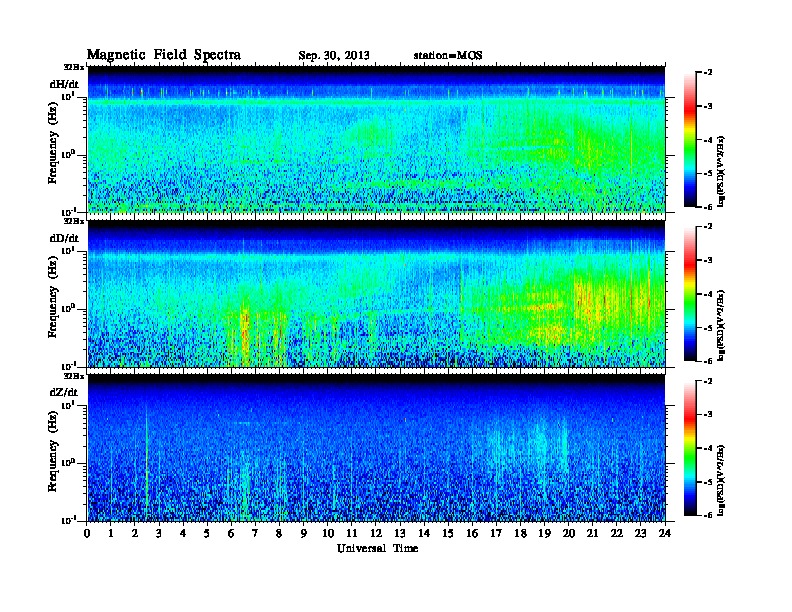Select the dH/dt panel label
This screenshot has height=612, width=792.
(64, 84)
